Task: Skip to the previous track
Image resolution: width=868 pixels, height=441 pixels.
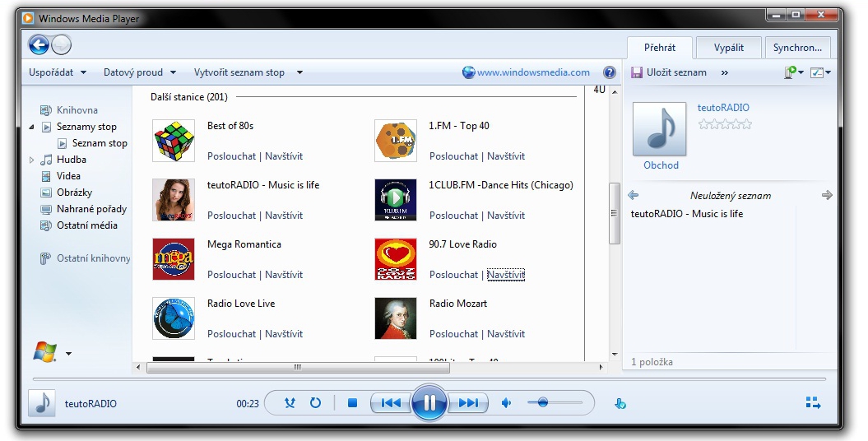Action: pyautogui.click(x=391, y=403)
